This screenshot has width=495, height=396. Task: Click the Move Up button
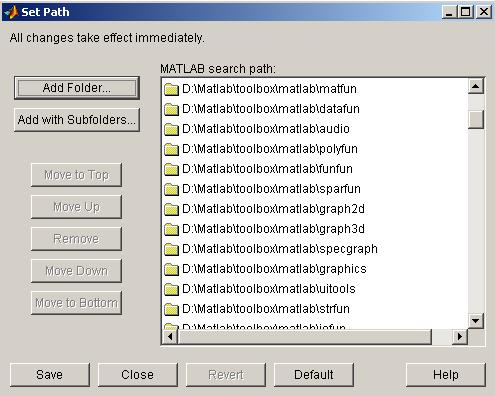tap(76, 207)
